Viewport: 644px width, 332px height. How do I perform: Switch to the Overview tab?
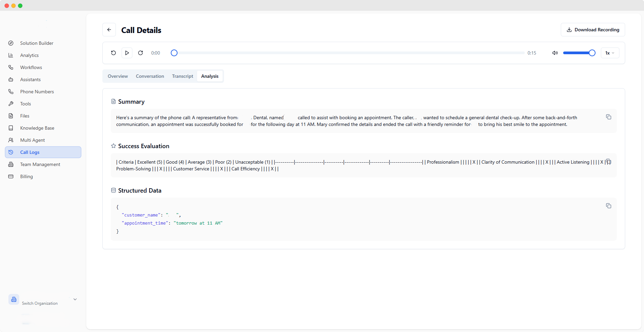pos(118,76)
